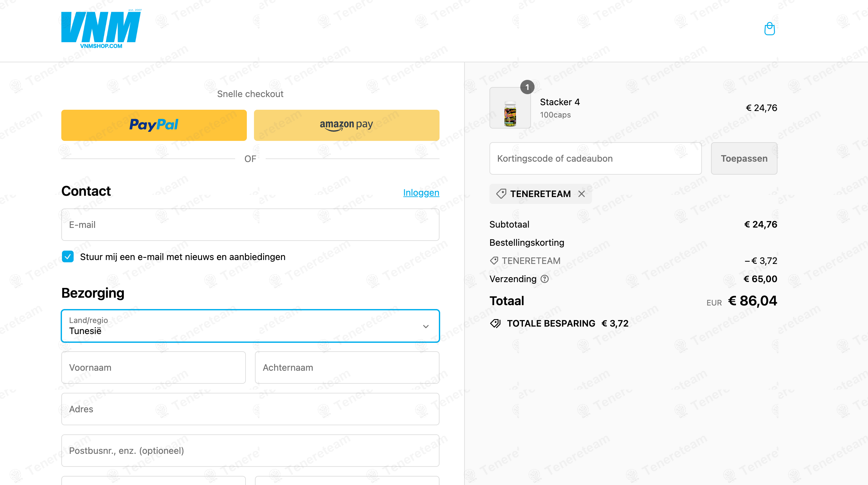Click the Bestellingskorting label
This screenshot has width=868, height=485.
tap(527, 242)
